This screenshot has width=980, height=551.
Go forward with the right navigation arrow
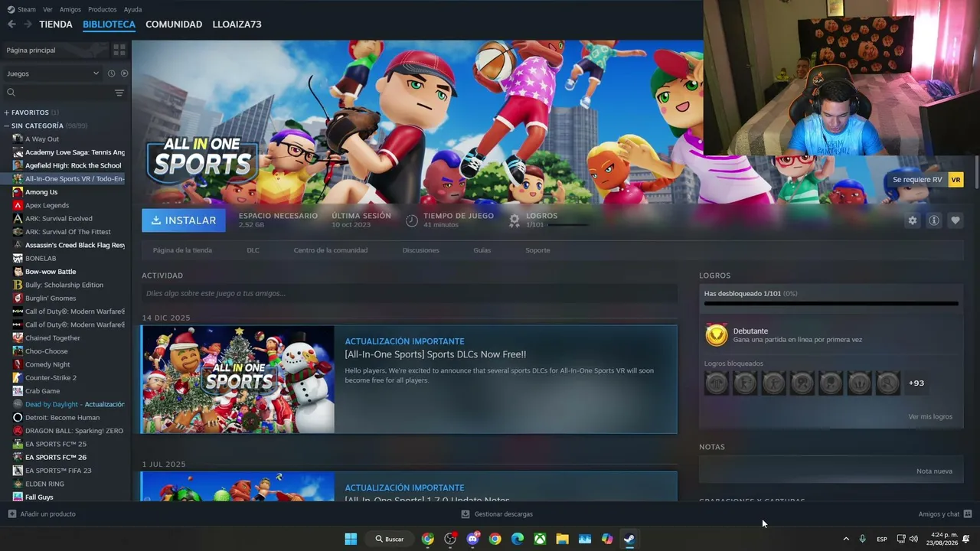[x=28, y=24]
